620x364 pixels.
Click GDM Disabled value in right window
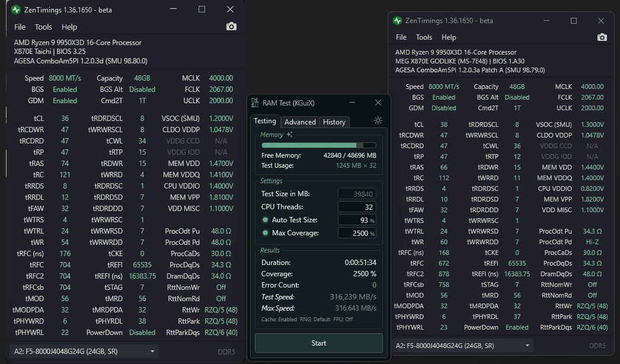443,108
